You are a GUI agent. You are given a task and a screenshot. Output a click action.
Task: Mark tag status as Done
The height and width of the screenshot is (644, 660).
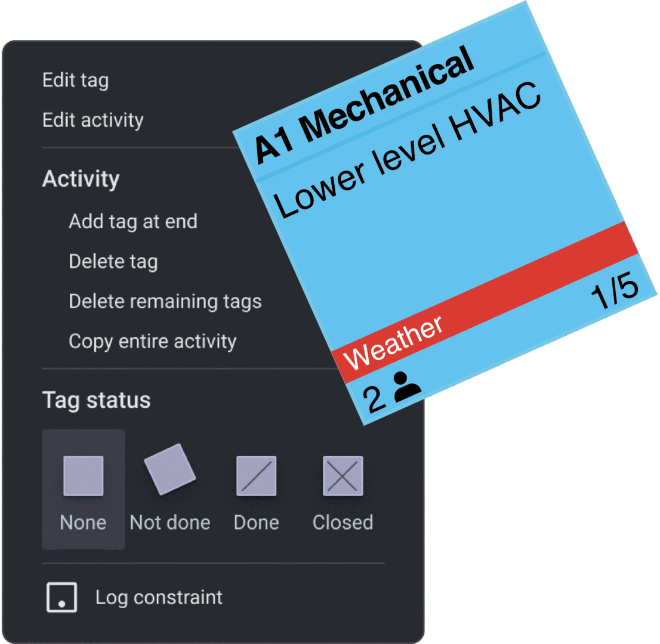[x=257, y=522]
